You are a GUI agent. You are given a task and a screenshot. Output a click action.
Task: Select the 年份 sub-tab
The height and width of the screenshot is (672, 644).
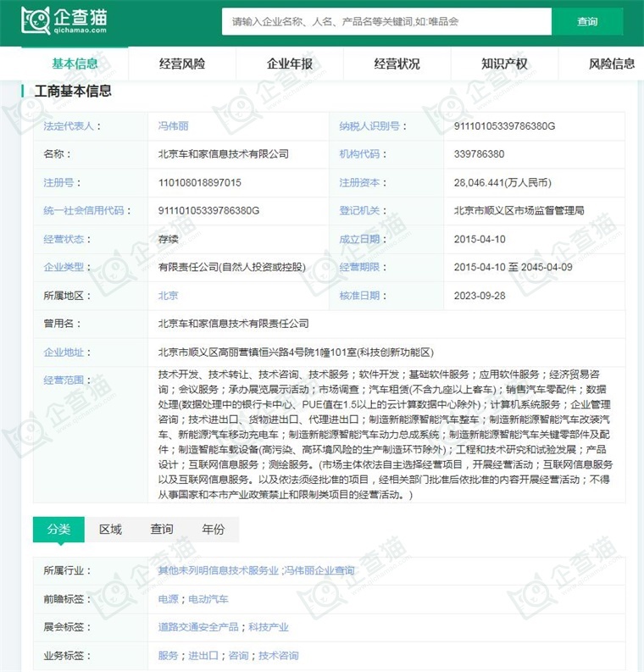pyautogui.click(x=214, y=530)
